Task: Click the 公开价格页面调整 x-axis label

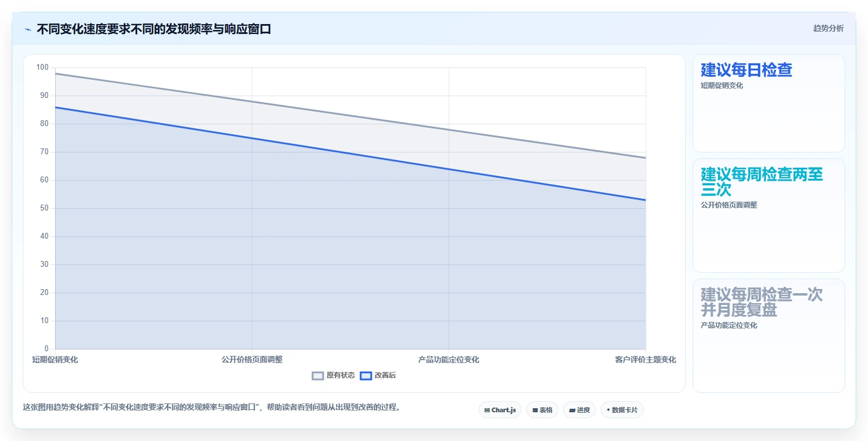Action: [x=252, y=360]
